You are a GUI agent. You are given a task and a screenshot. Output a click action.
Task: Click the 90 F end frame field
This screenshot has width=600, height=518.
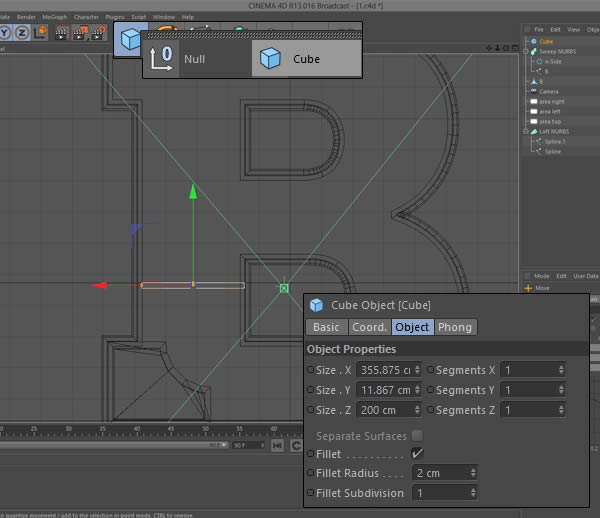point(249,445)
